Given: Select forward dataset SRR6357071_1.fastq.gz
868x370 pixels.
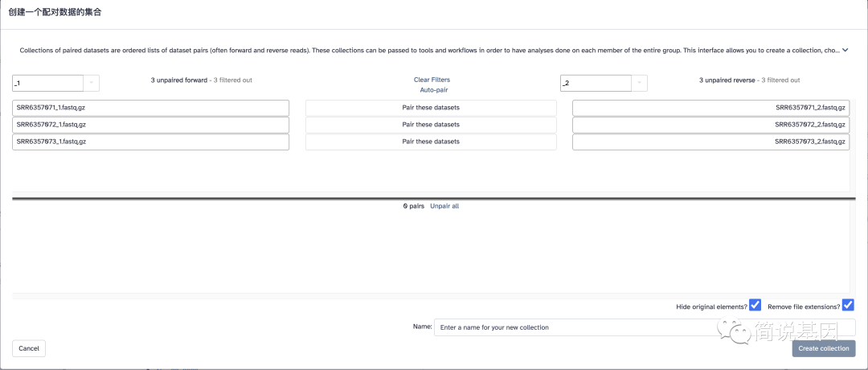Looking at the screenshot, I should [150, 108].
